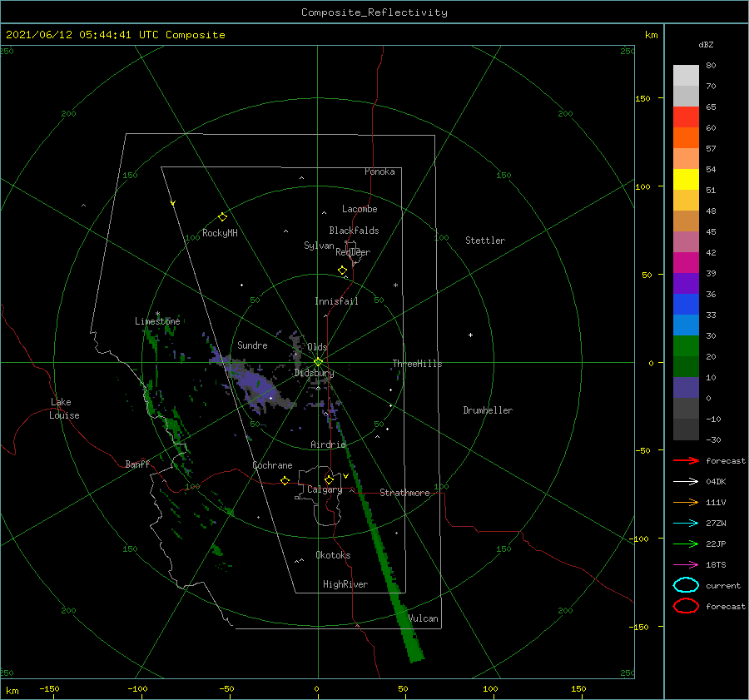Click the red 'forecast' ellipse legend icon
Image resolution: width=749 pixels, height=700 pixels.
tap(686, 606)
